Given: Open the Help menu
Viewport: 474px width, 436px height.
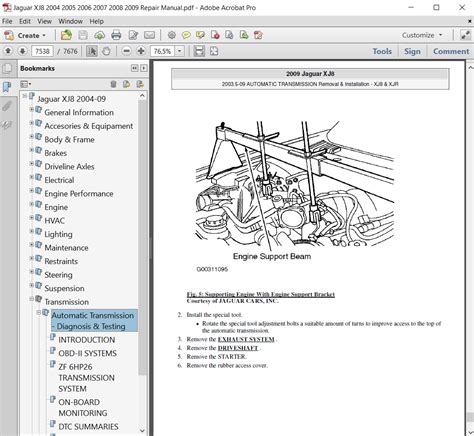Looking at the screenshot, I should tap(96, 21).
